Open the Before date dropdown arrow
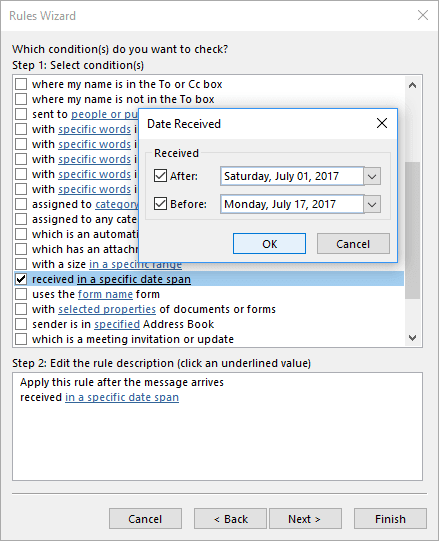Screen dimensions: 439x541 click(372, 204)
